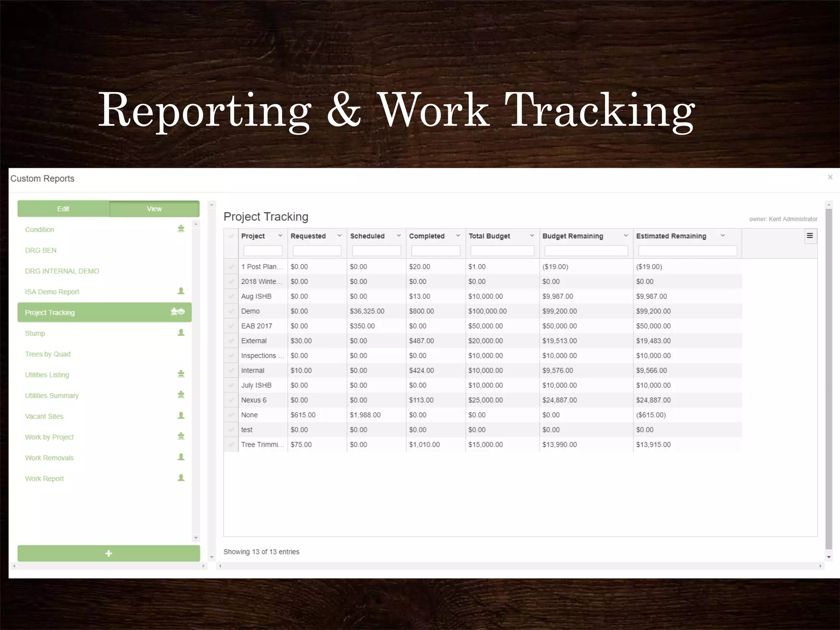This screenshot has width=840, height=630.
Task: Check the row for Aug ISHB project
Action: [231, 296]
